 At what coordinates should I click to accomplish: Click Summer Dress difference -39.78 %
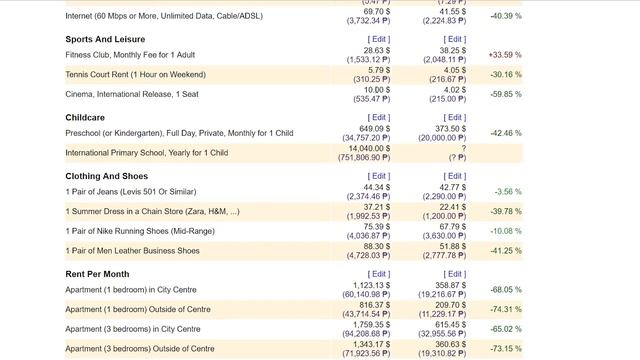click(506, 211)
